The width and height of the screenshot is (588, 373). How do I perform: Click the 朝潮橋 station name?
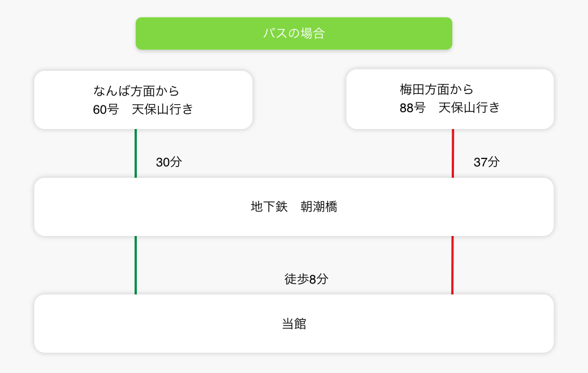click(x=319, y=207)
